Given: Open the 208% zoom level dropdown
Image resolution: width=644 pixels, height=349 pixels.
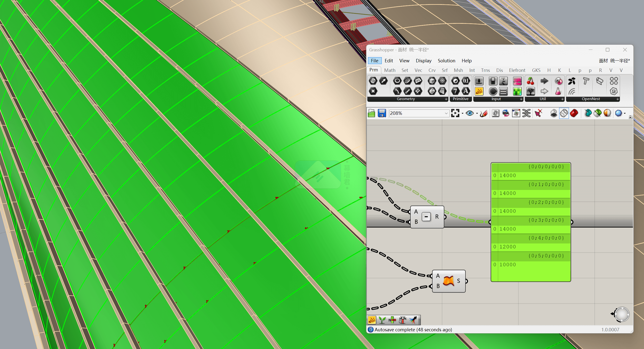Looking at the screenshot, I should click(x=446, y=113).
